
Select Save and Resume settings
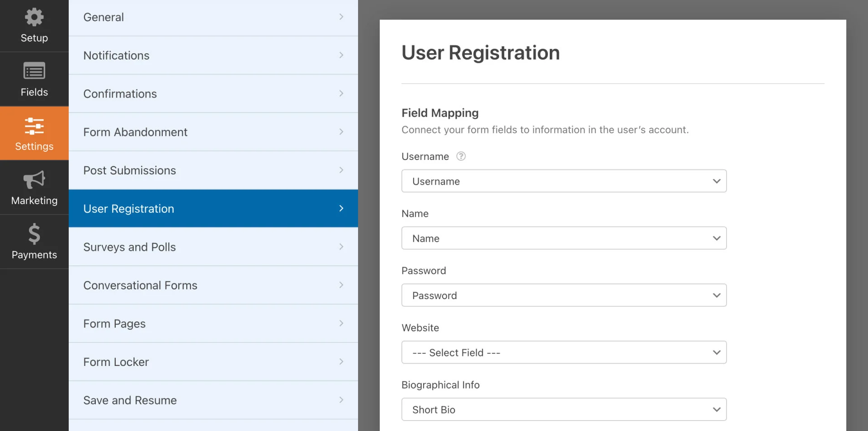click(x=130, y=400)
